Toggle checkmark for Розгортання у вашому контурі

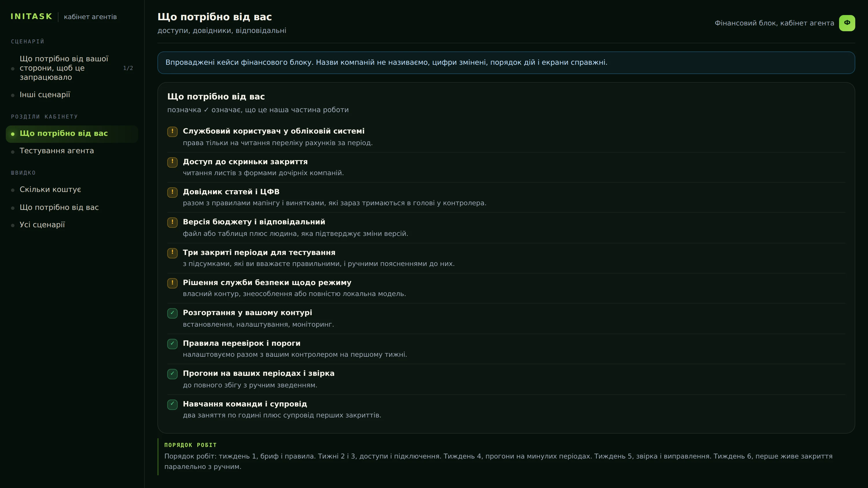[x=172, y=313]
